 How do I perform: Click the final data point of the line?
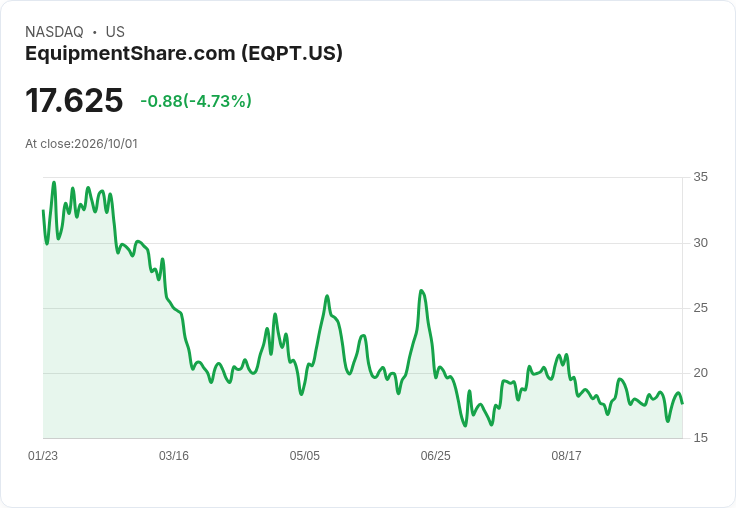(x=682, y=403)
